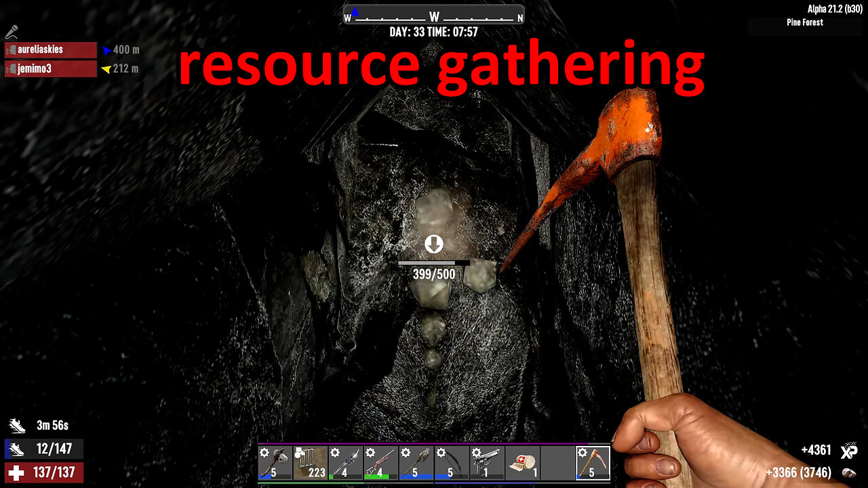868x488 pixels.
Task: Click aureliaskies' talking head voice icon
Action: [11, 50]
